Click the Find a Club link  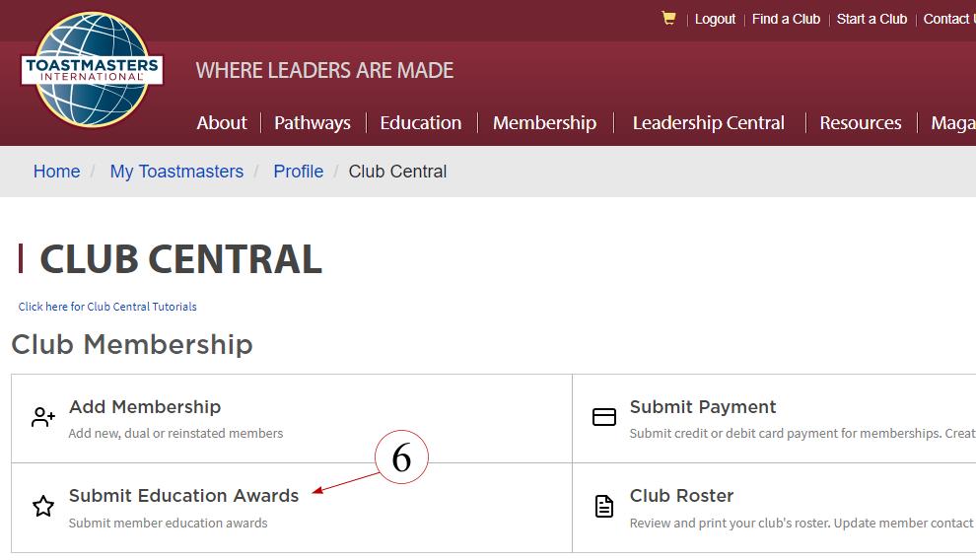click(x=786, y=19)
